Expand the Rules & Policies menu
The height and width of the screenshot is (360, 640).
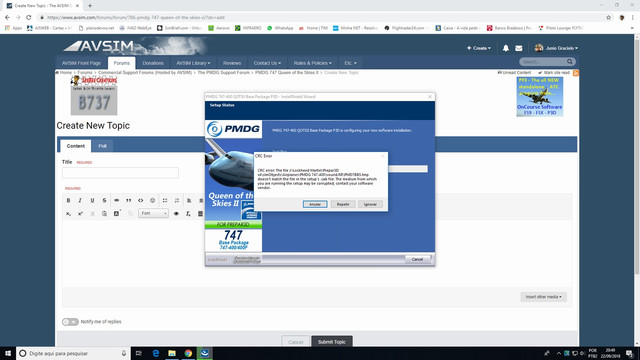(313, 63)
